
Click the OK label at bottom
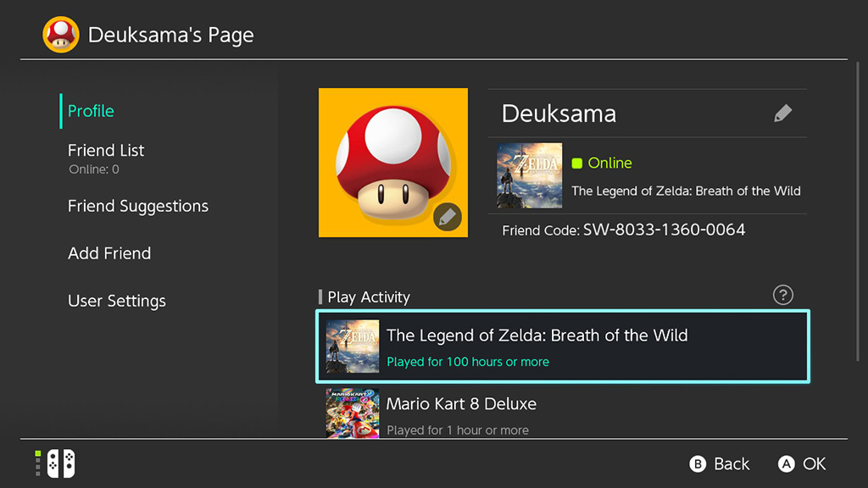click(x=814, y=463)
